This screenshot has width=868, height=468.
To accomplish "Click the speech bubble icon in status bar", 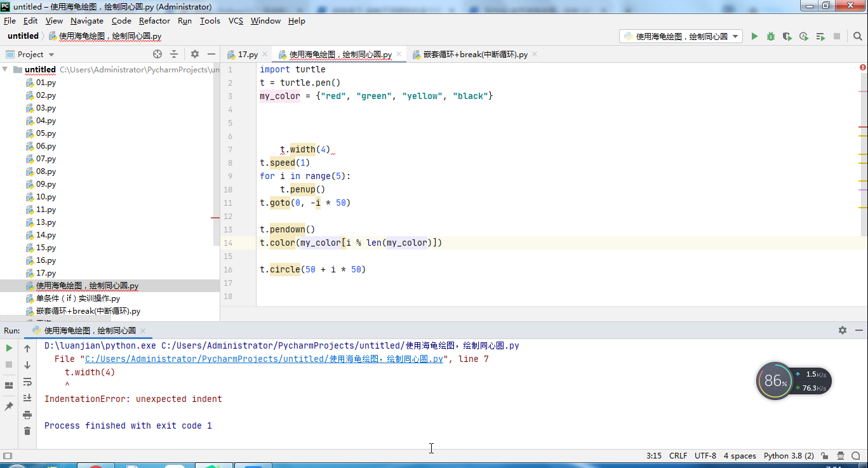I will click(857, 456).
